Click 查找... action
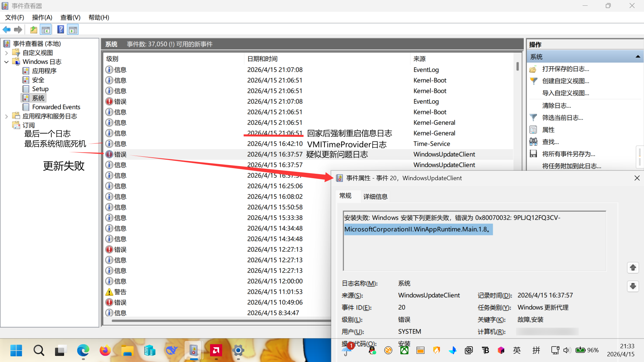Viewport: 644px width, 362px height. [x=550, y=142]
